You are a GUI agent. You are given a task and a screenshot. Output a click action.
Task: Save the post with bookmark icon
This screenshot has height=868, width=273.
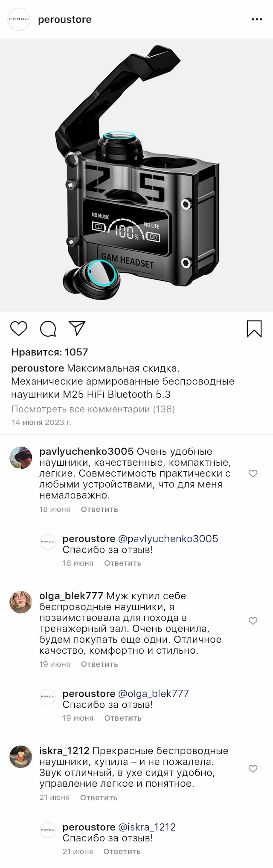click(254, 329)
